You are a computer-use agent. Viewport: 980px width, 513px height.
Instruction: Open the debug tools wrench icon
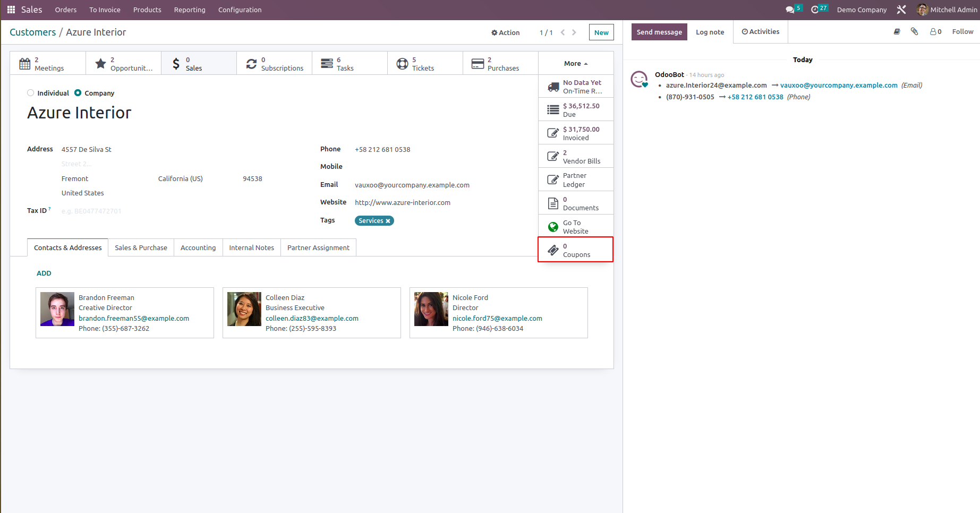pos(901,10)
